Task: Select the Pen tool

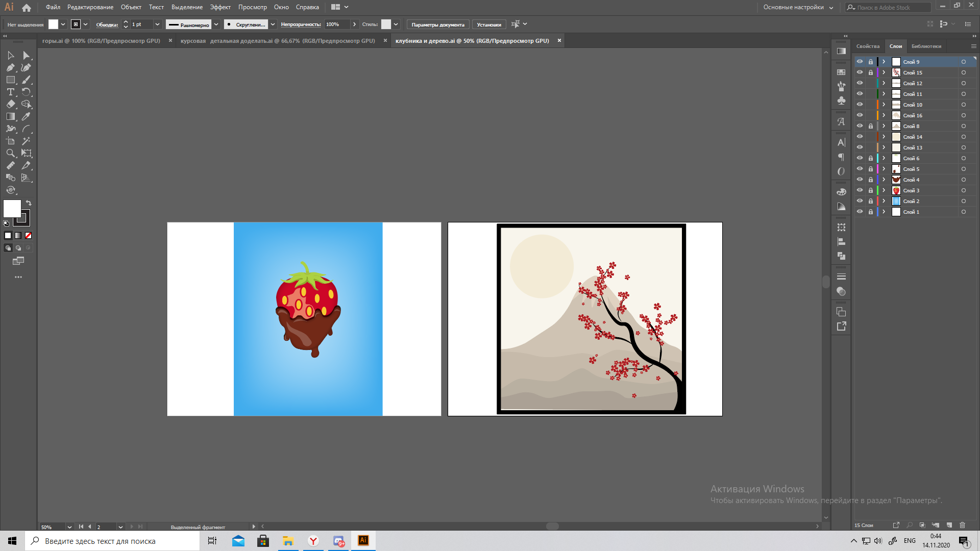Action: tap(11, 67)
